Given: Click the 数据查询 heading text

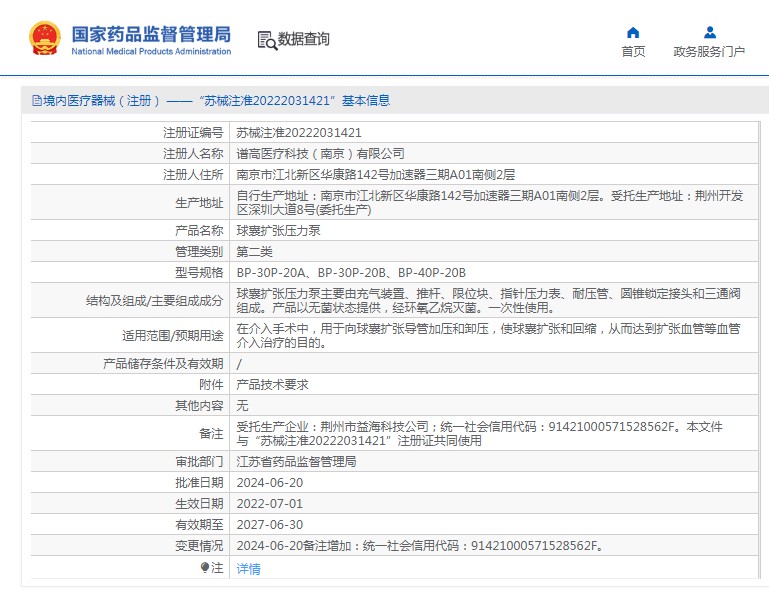Looking at the screenshot, I should point(304,39).
